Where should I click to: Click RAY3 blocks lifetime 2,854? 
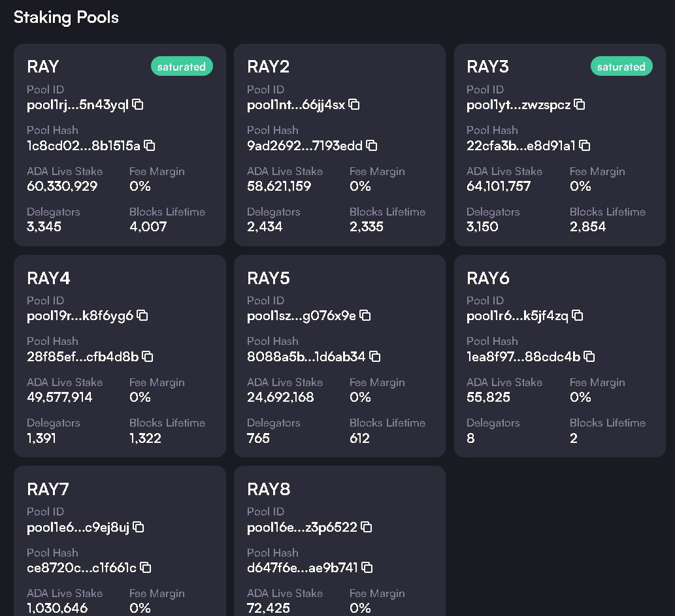(587, 227)
